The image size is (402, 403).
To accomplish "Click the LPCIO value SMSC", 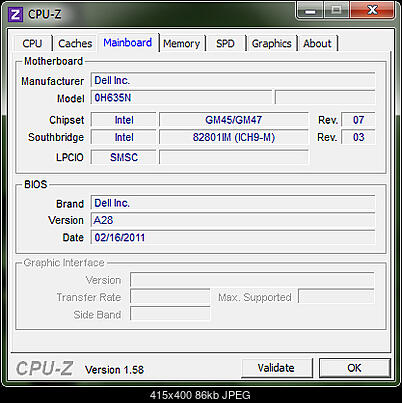I will [124, 157].
